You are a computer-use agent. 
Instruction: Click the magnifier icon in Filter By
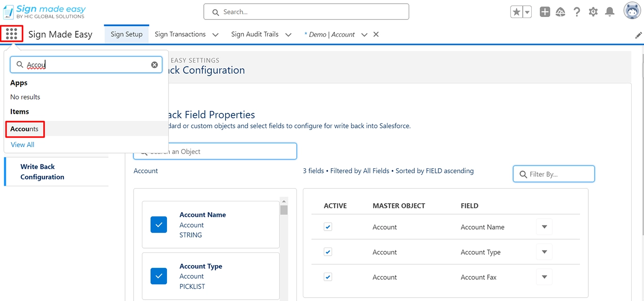[523, 174]
